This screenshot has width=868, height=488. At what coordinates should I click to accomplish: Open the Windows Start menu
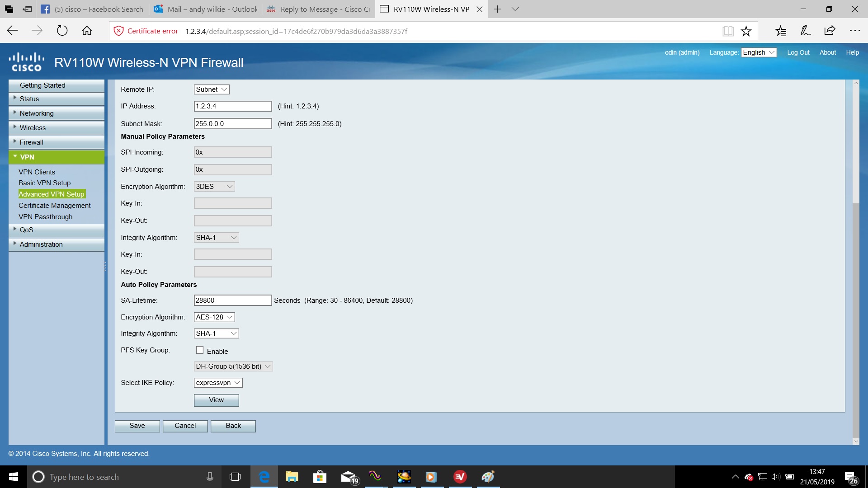click(x=14, y=477)
